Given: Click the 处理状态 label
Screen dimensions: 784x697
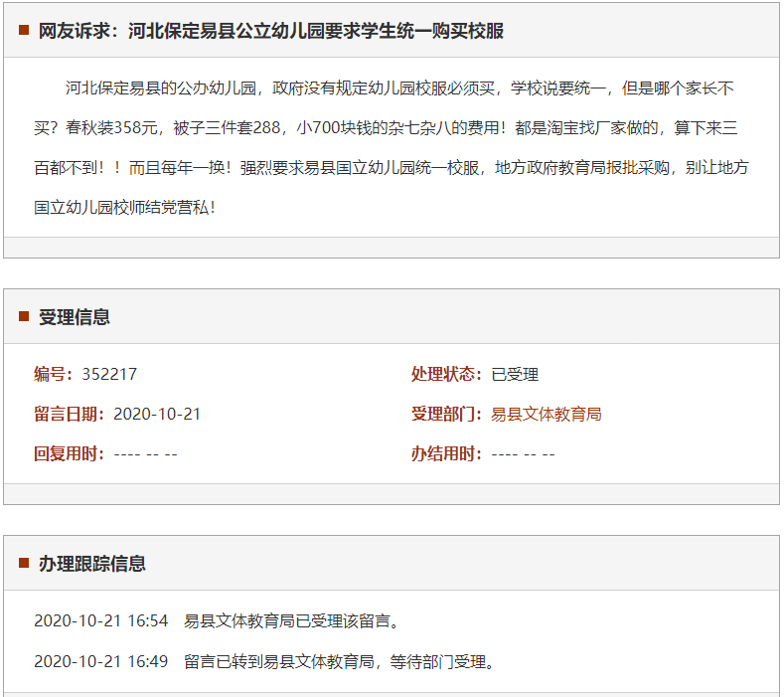Looking at the screenshot, I should click(447, 374).
